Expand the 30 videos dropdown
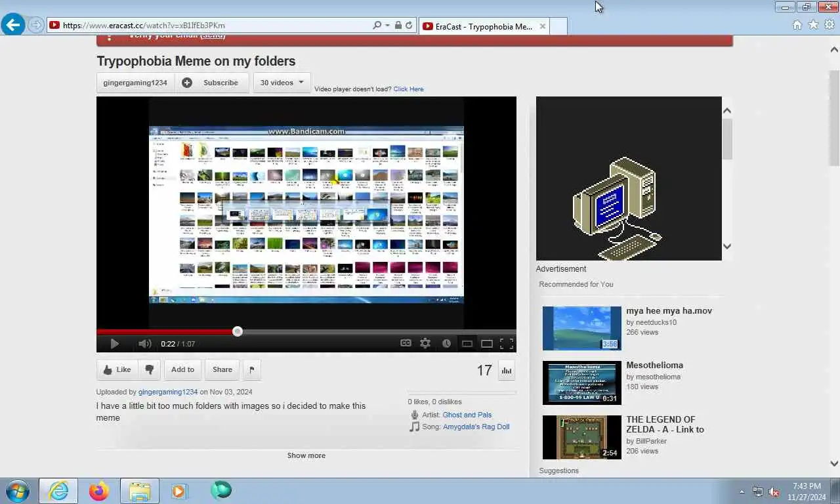The width and height of the screenshot is (840, 504). 282,83
